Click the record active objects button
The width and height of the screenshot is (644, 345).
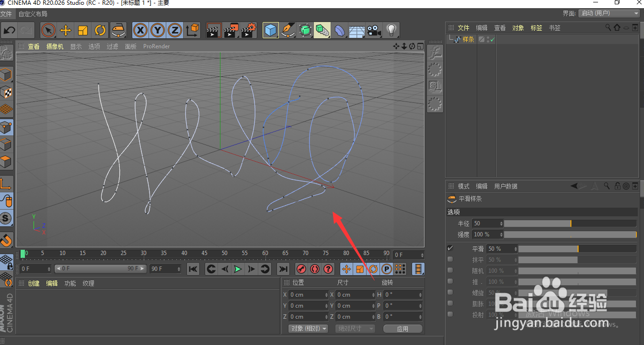(x=301, y=269)
